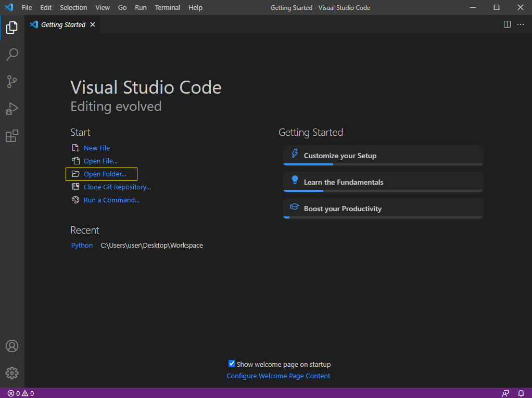Select the Getting Started tab
The height and width of the screenshot is (398, 532).
(63, 24)
